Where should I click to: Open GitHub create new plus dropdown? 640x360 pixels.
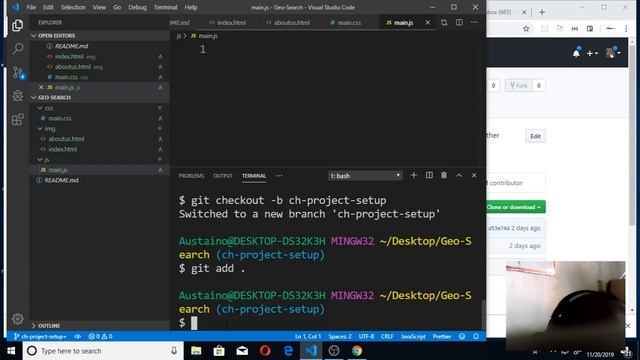pyautogui.click(x=592, y=53)
